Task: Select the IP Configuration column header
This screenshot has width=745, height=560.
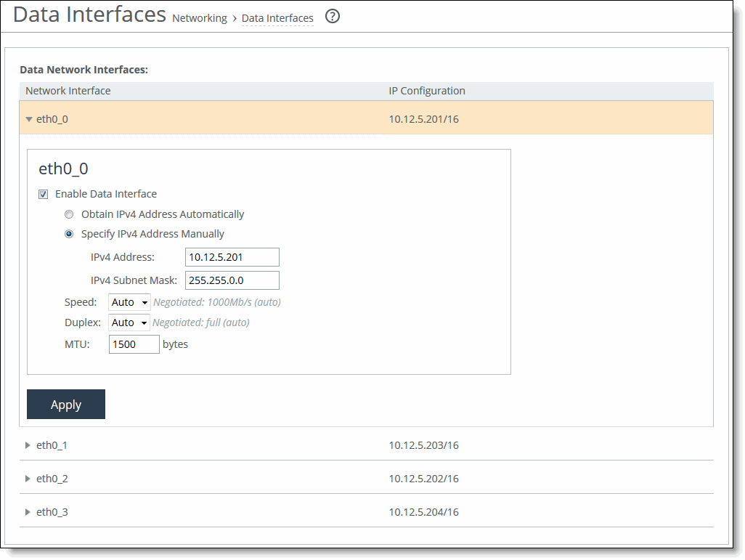Action: pyautogui.click(x=426, y=90)
